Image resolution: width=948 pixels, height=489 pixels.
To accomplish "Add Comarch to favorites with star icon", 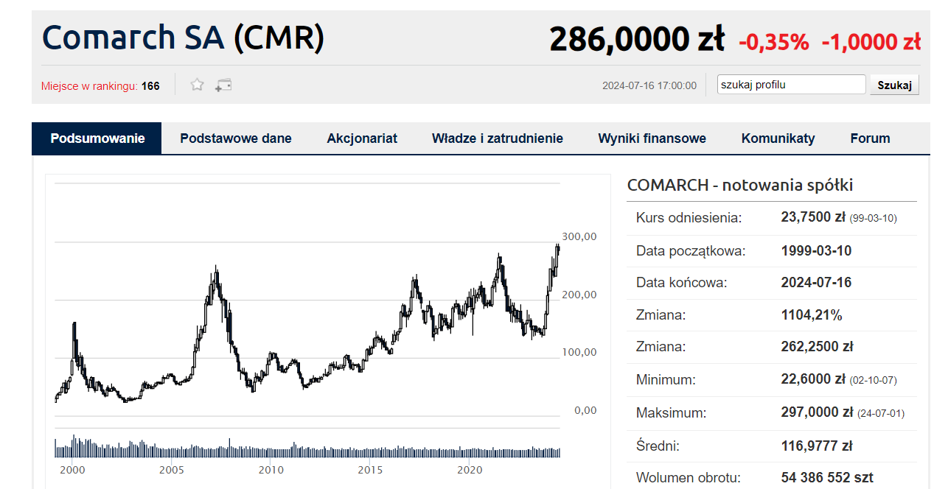I will click(x=197, y=85).
